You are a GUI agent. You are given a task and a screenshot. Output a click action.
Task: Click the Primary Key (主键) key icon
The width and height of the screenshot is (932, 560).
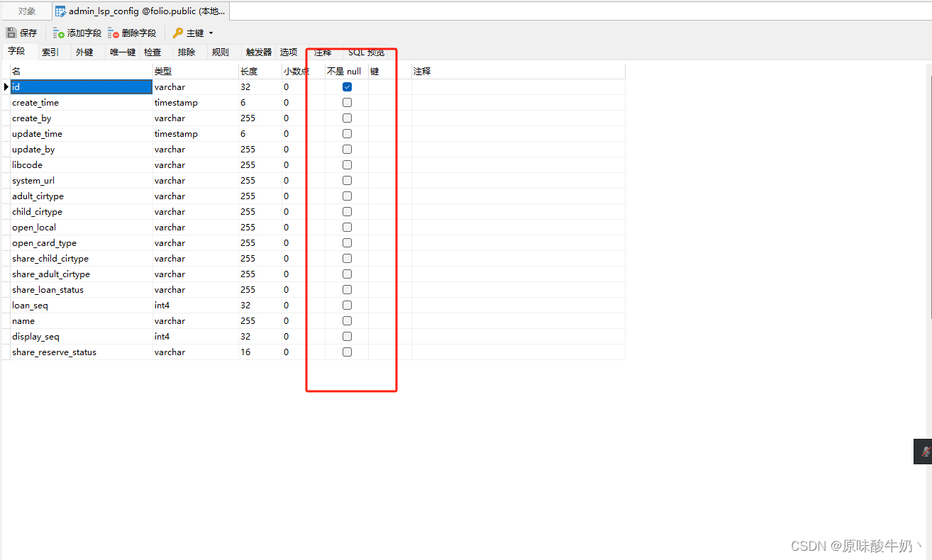(178, 33)
